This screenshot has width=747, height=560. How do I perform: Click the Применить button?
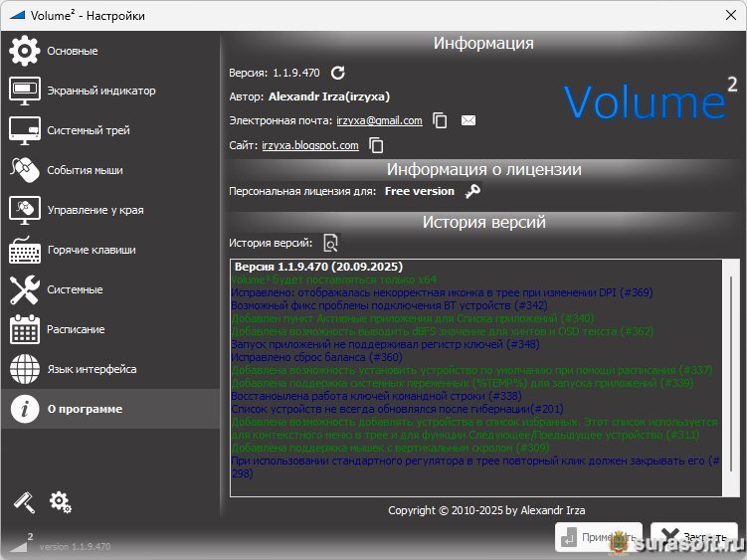click(x=599, y=537)
